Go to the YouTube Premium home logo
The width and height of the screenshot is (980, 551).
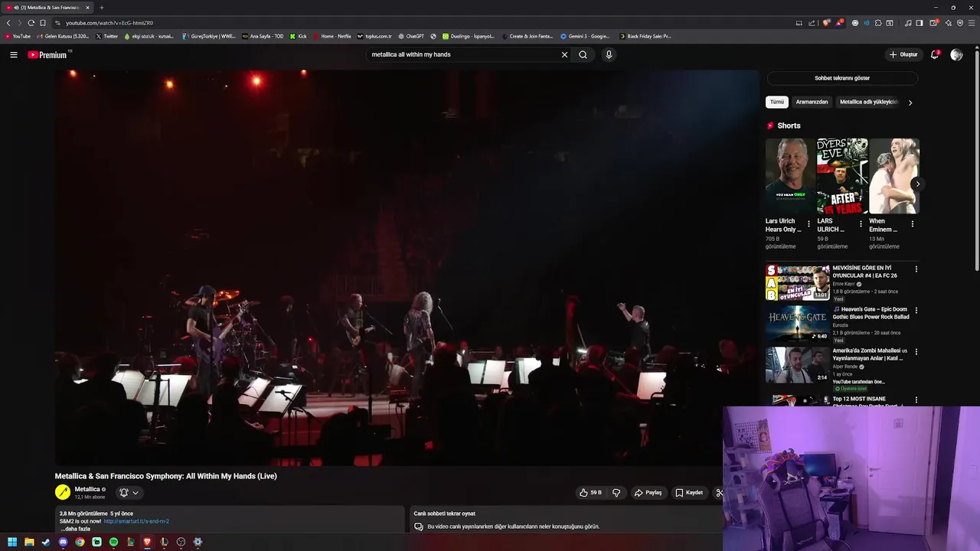[47, 55]
